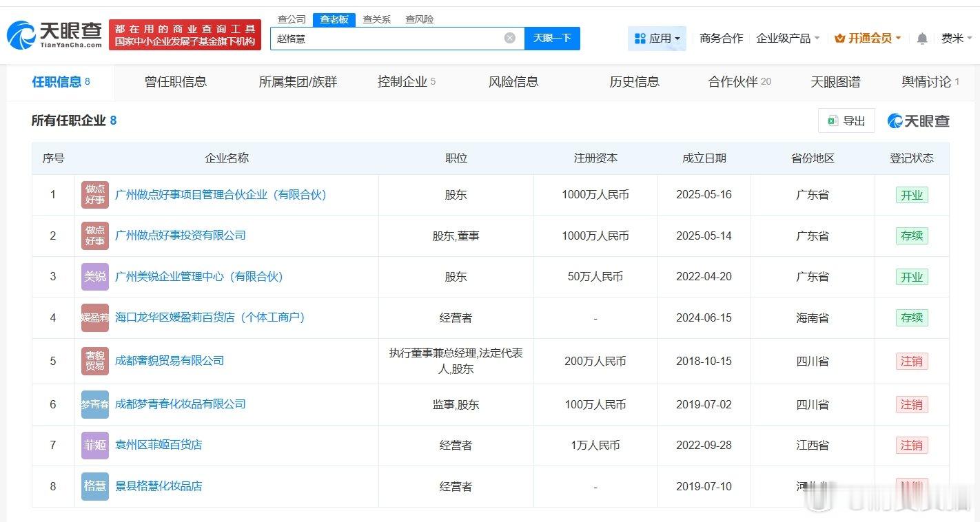Image resolution: width=980 pixels, height=522 pixels.
Task: Click the 格慧 company logo
Action: (x=95, y=486)
